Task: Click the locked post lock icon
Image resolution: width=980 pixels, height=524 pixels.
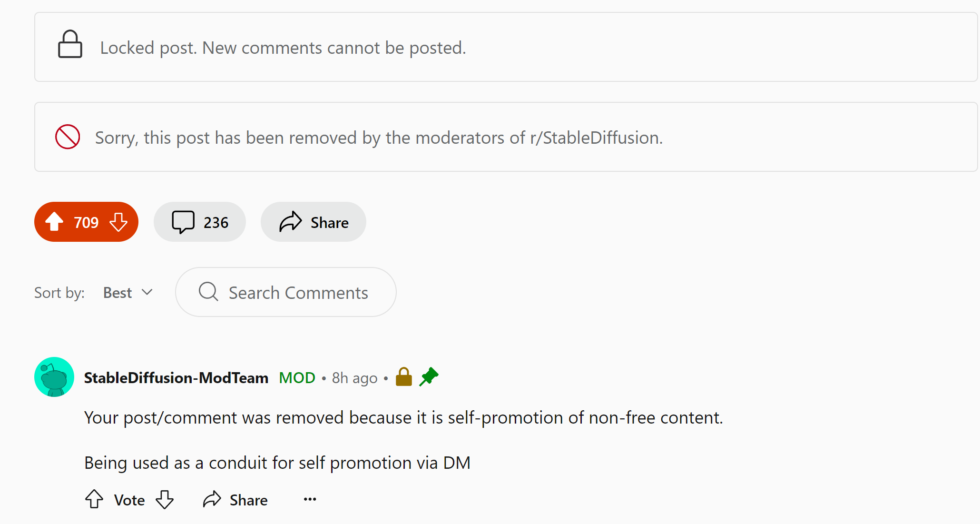Action: coord(70,44)
